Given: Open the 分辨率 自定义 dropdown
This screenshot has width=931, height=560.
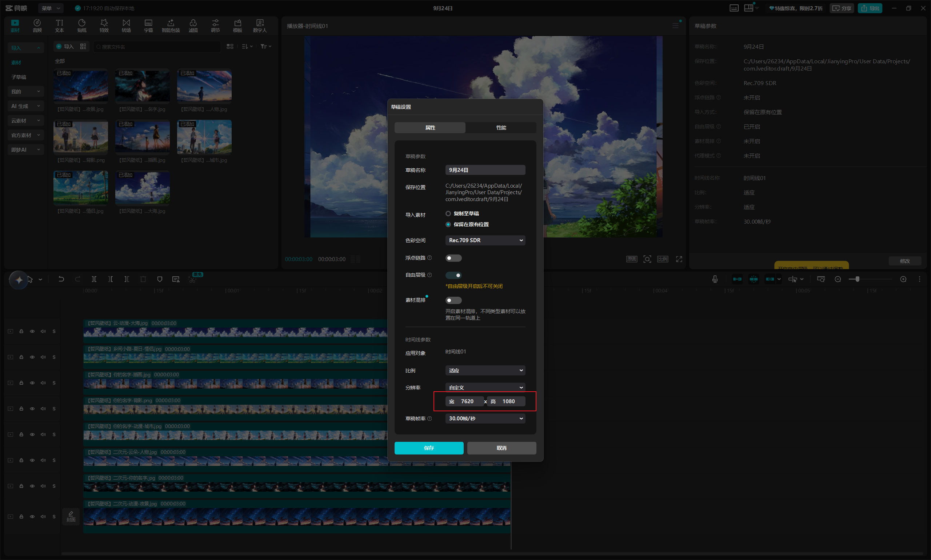Looking at the screenshot, I should click(485, 388).
